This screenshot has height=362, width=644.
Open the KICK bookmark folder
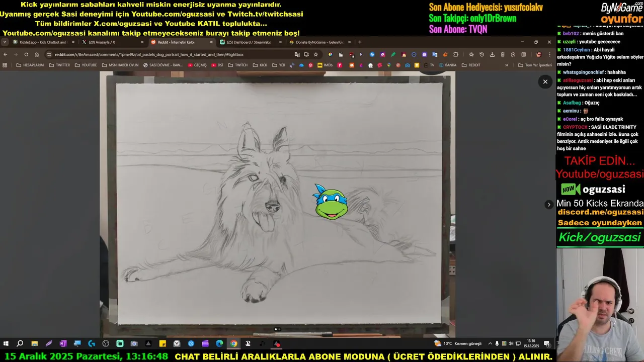click(x=260, y=65)
